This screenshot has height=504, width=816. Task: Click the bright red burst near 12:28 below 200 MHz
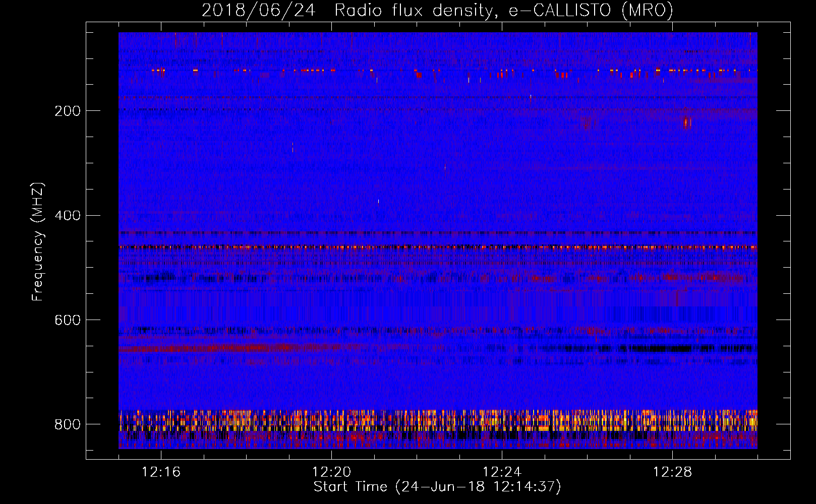[685, 122]
